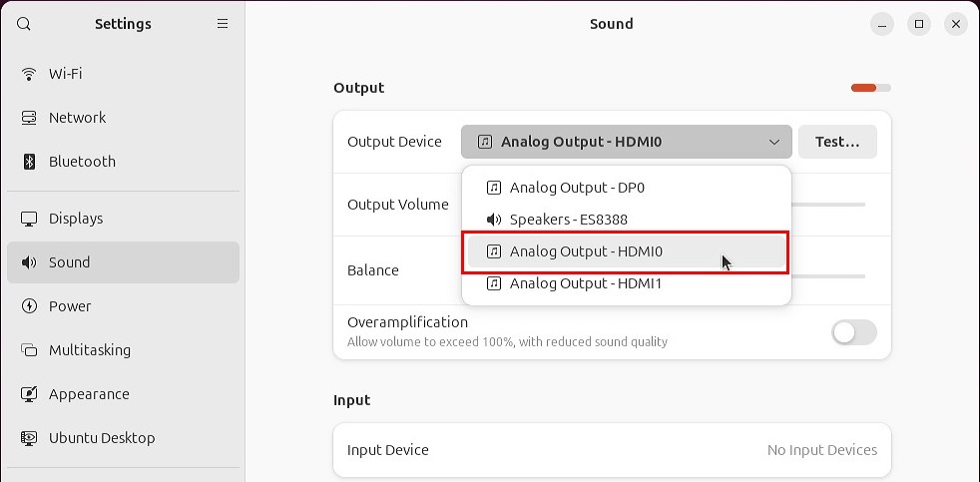Select highlighted Analog Output - HDMI0 entry
The width and height of the screenshot is (980, 482).
[585, 251]
